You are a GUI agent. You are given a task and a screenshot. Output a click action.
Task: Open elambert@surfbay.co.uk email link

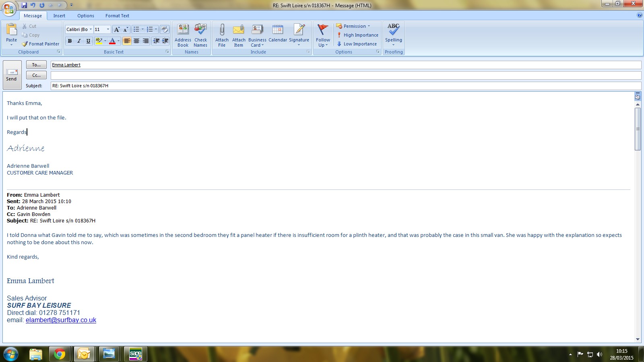61,320
